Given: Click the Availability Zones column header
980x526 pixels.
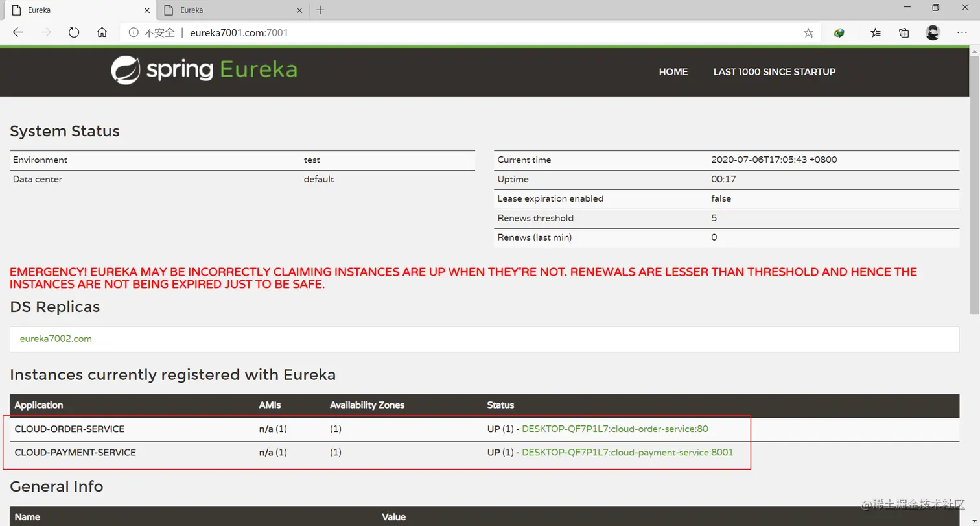Looking at the screenshot, I should tap(367, 405).
